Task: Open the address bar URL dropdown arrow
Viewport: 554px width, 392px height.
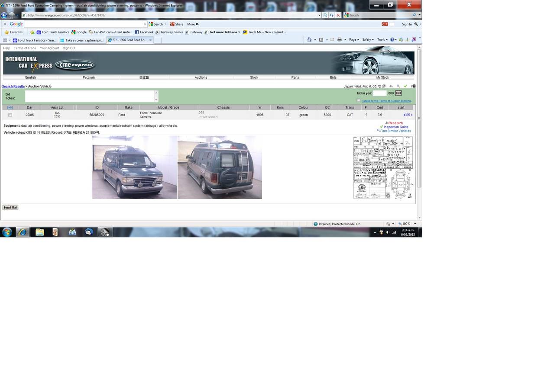Action: (x=319, y=15)
